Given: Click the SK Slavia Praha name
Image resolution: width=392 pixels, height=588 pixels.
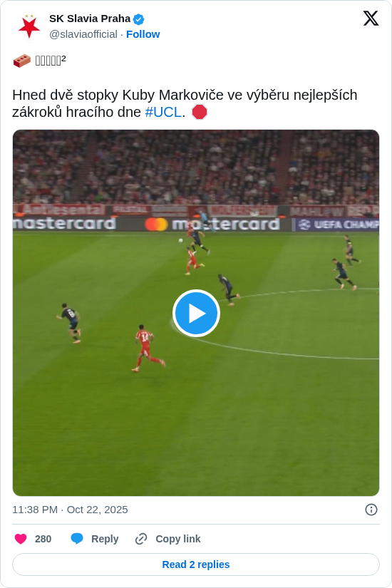Looking at the screenshot, I should point(90,19).
